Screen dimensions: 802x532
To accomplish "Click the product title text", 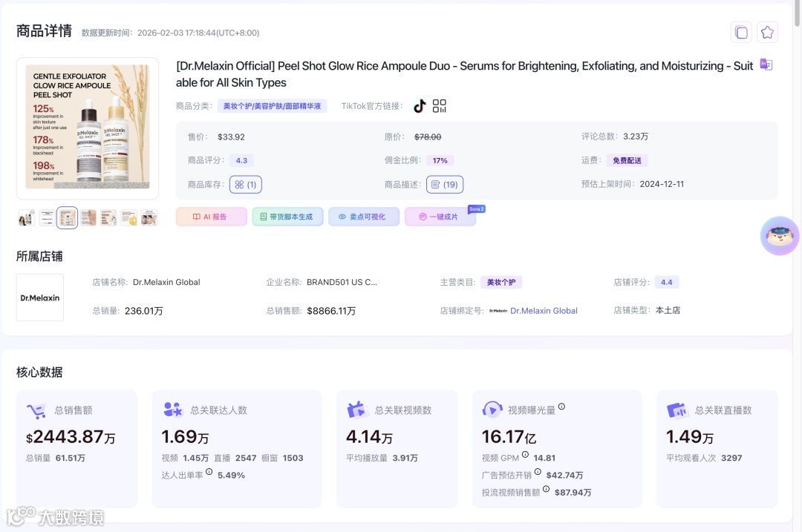I will (x=464, y=74).
